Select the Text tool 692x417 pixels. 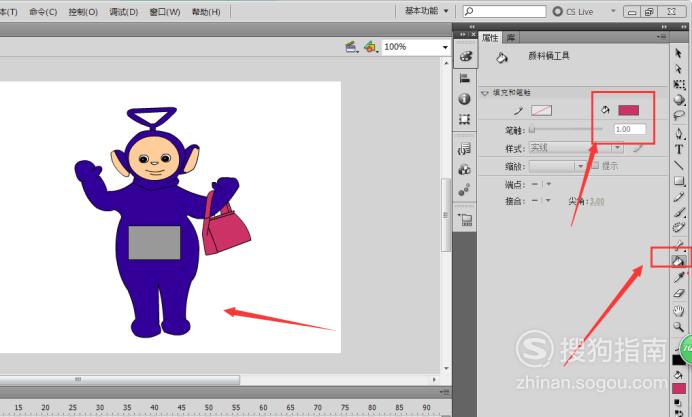(679, 150)
